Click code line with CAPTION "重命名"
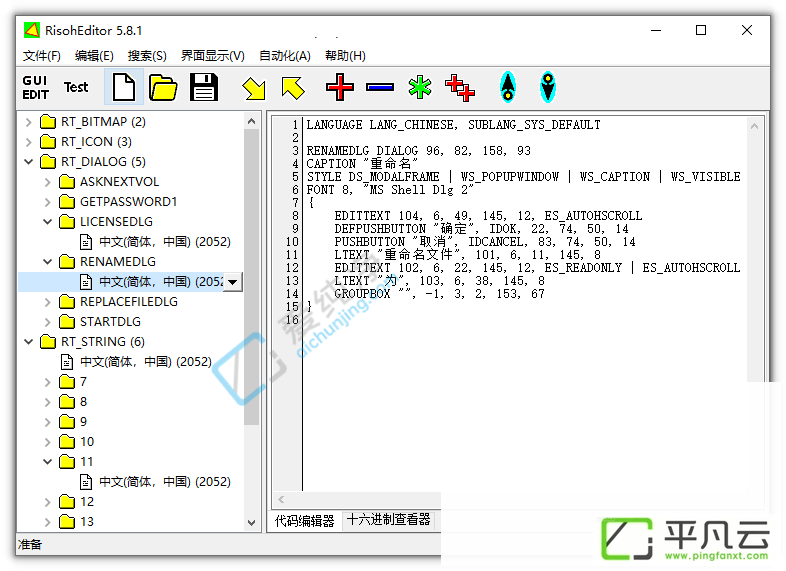786x571 pixels. (362, 164)
